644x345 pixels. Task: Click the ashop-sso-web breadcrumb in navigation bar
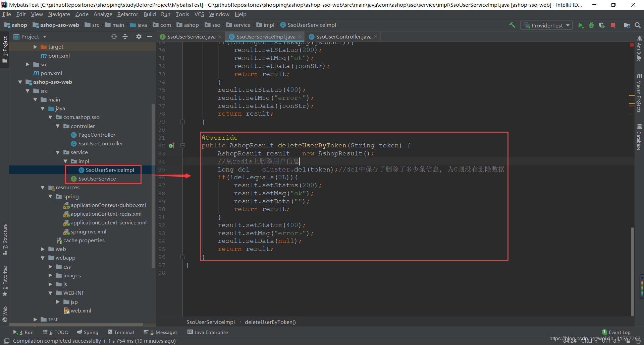point(56,25)
